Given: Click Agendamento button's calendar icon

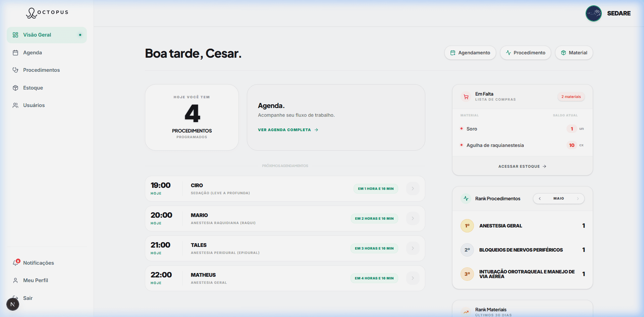Looking at the screenshot, I should [x=453, y=53].
